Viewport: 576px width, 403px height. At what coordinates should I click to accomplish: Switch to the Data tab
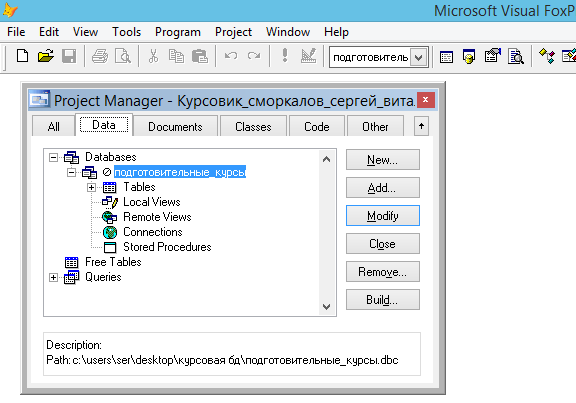click(x=104, y=125)
